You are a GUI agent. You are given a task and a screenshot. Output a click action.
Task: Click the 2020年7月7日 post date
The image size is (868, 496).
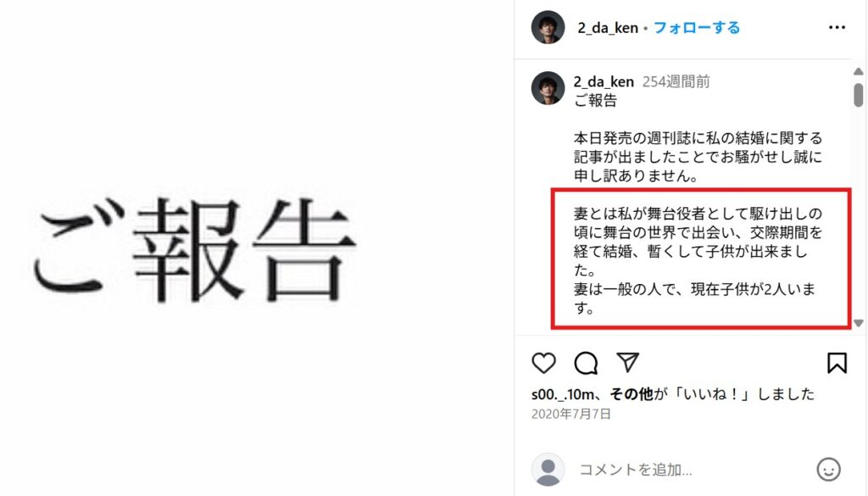(x=570, y=414)
